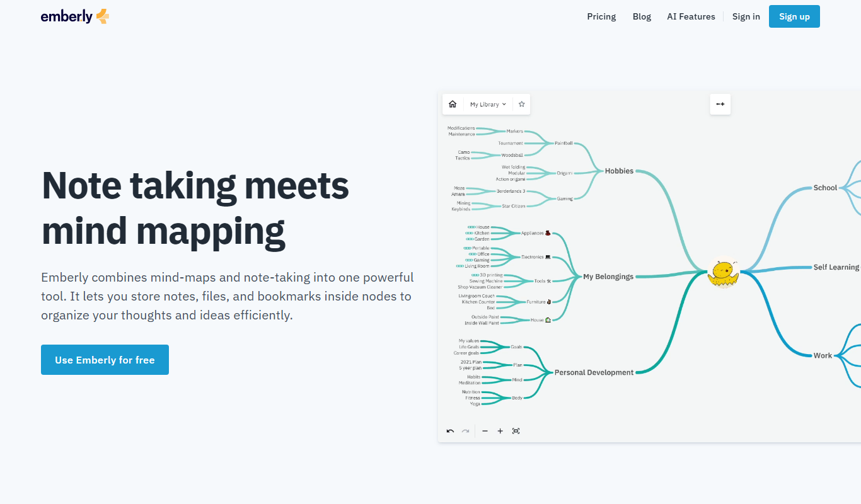Viewport: 861px width, 504px height.
Task: Click the Sign in link
Action: (746, 16)
